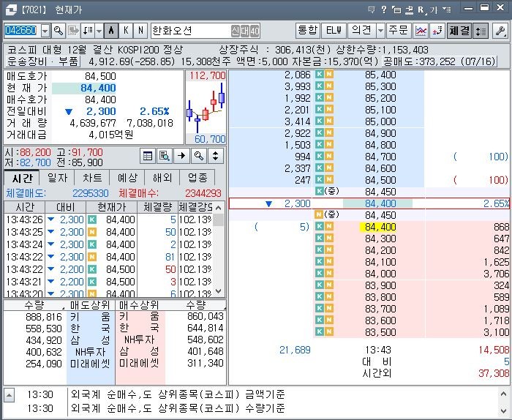
Task: Click the 외국계 순매수,도 상위종목(코스피) 수량기준 headline
Action: pos(178,408)
